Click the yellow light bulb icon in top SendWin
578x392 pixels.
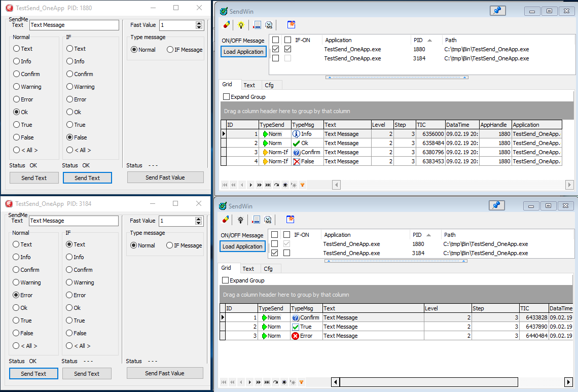pyautogui.click(x=241, y=24)
